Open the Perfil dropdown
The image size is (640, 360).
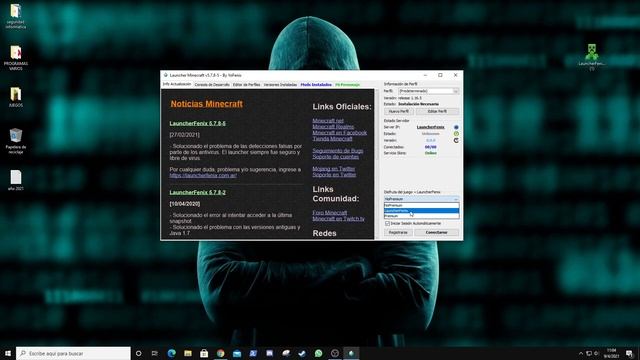[x=429, y=91]
